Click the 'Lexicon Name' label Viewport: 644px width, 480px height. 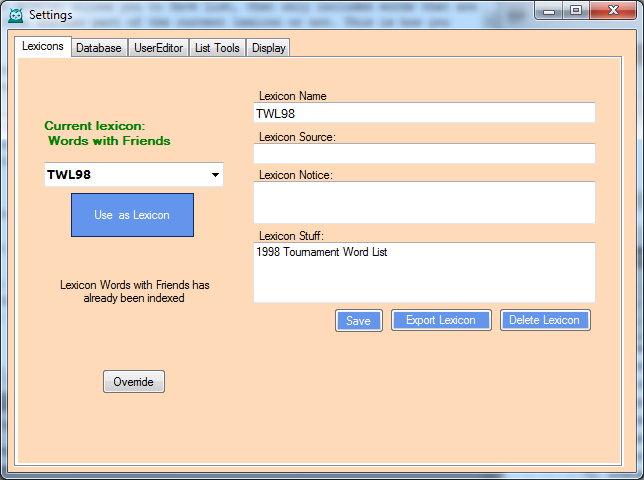pos(292,96)
